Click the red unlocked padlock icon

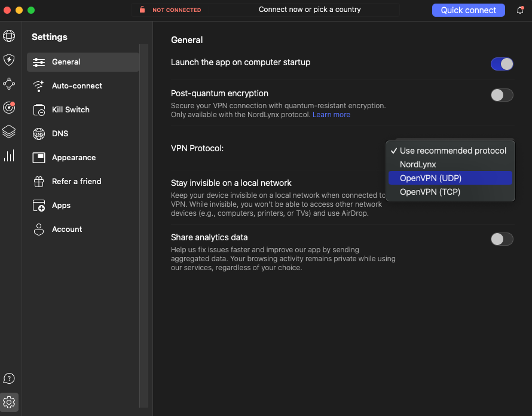click(142, 10)
